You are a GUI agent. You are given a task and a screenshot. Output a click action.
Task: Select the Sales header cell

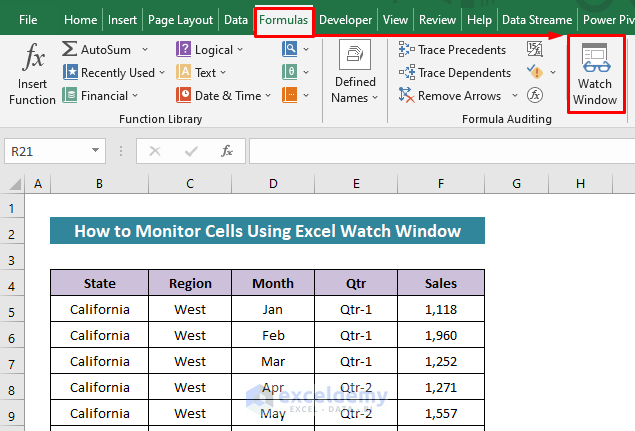(440, 283)
